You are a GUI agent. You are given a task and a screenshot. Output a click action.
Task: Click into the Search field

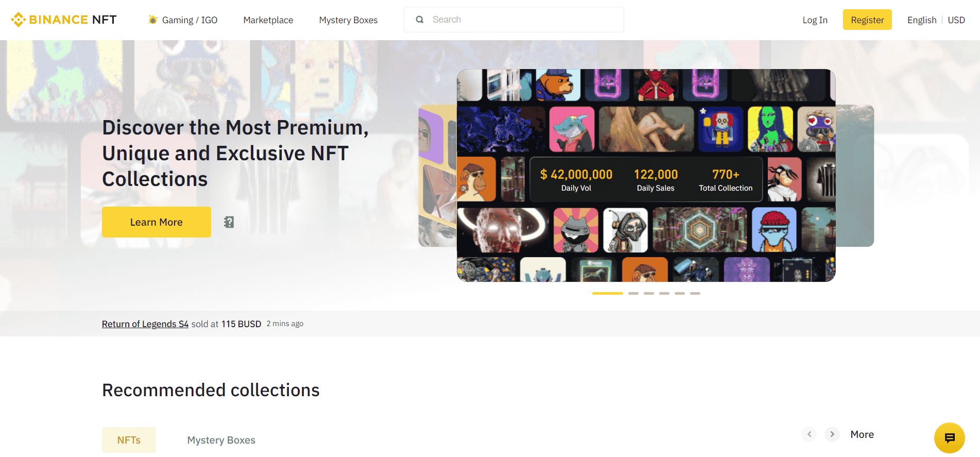pos(514,20)
